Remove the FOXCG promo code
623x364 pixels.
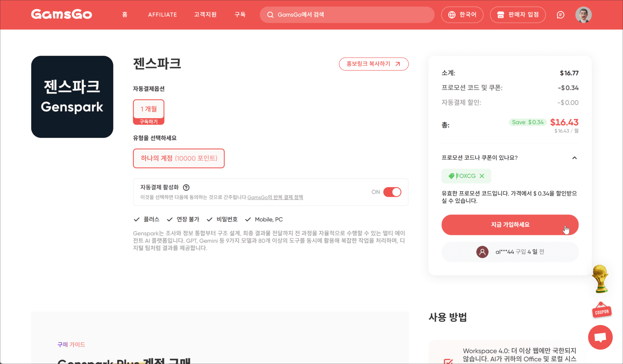[x=482, y=176]
